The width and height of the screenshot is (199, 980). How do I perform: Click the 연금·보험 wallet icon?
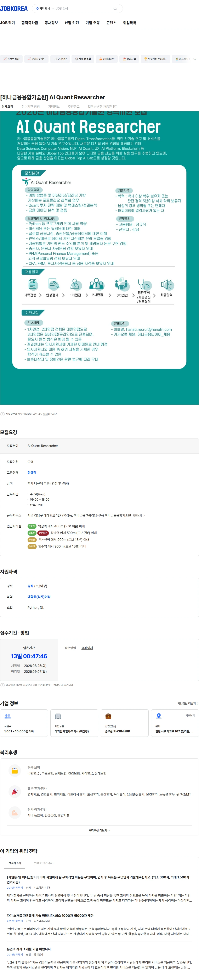click(15, 770)
